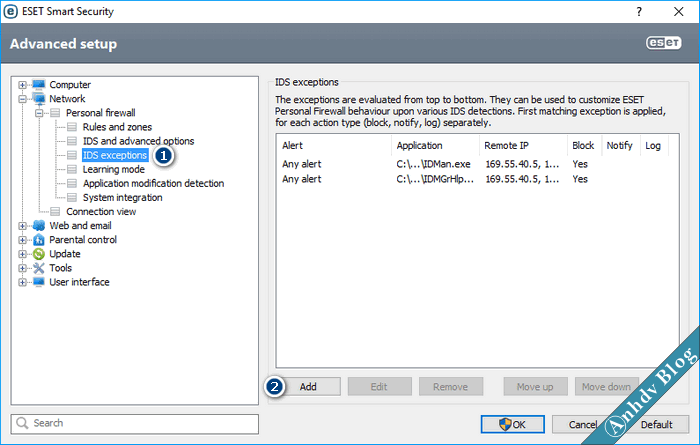The width and height of the screenshot is (700, 445).
Task: Click the System integration page icon
Action: click(x=72, y=197)
